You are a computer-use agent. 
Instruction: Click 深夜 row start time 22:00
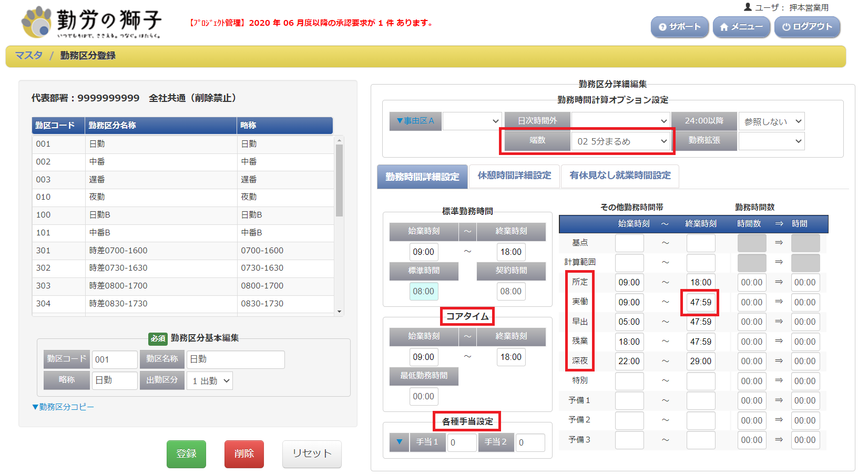point(629,362)
